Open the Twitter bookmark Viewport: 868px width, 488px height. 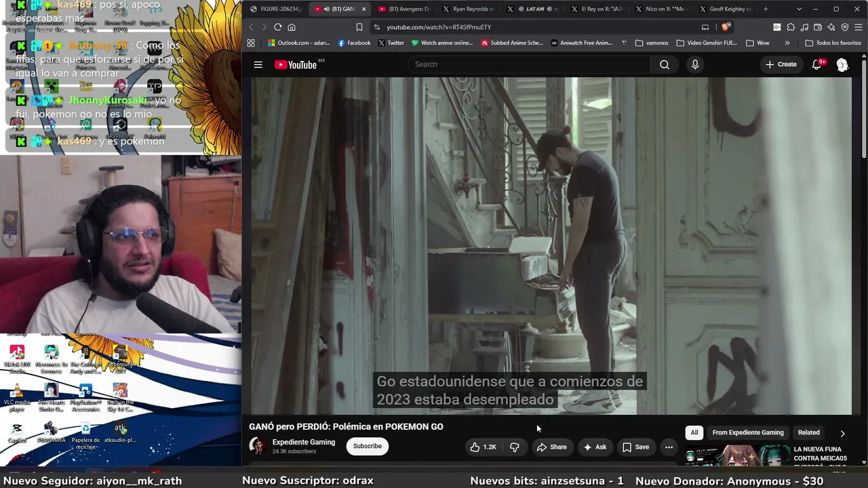391,43
